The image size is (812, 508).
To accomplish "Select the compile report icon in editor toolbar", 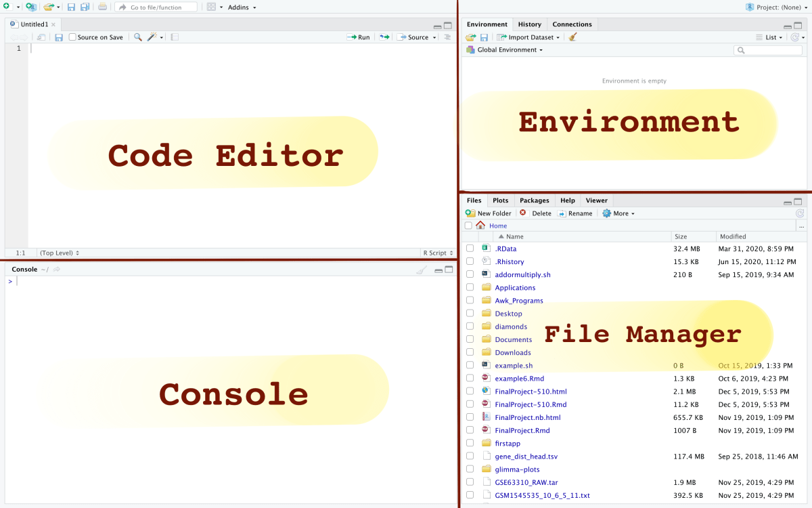I will click(x=175, y=37).
